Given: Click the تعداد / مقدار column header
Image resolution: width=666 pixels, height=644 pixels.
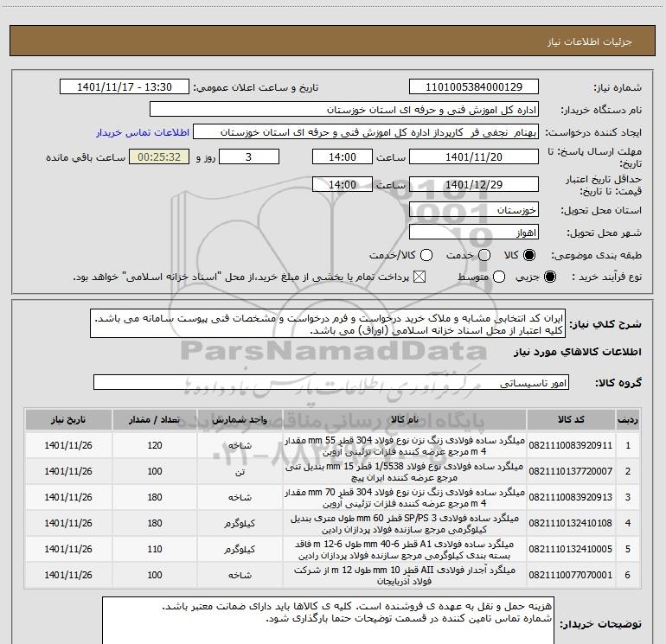Looking at the screenshot, I should (155, 420).
